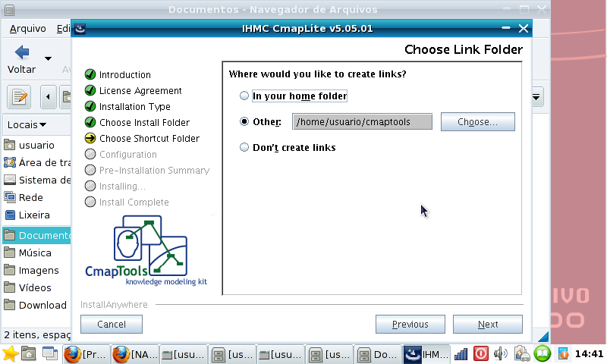This screenshot has height=364, width=607.
Task: Select Sistema de arquivos in sidebar
Action: pyautogui.click(x=36, y=180)
